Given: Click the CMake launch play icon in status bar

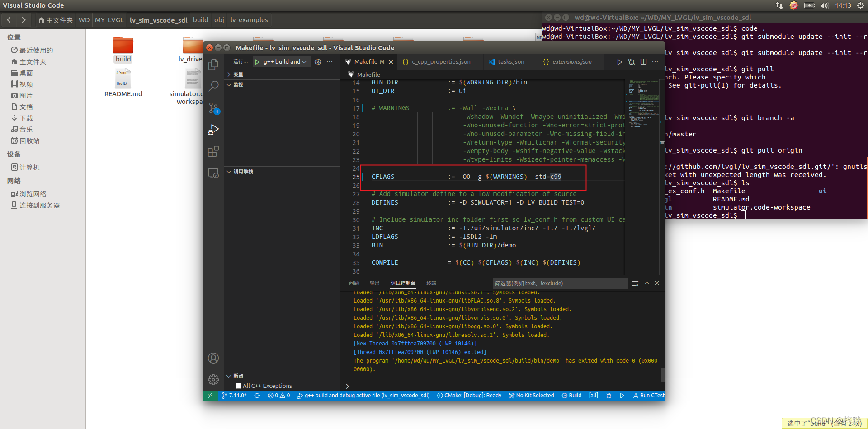Looking at the screenshot, I should 622,396.
